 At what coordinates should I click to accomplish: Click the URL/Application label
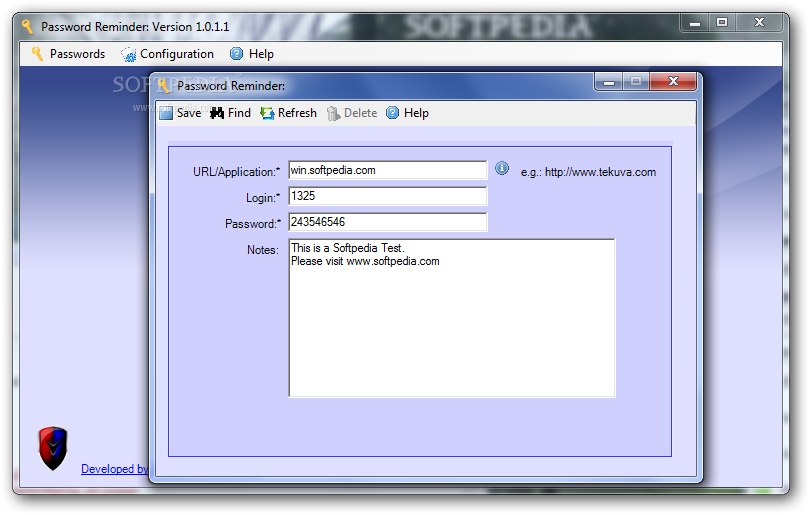(237, 172)
